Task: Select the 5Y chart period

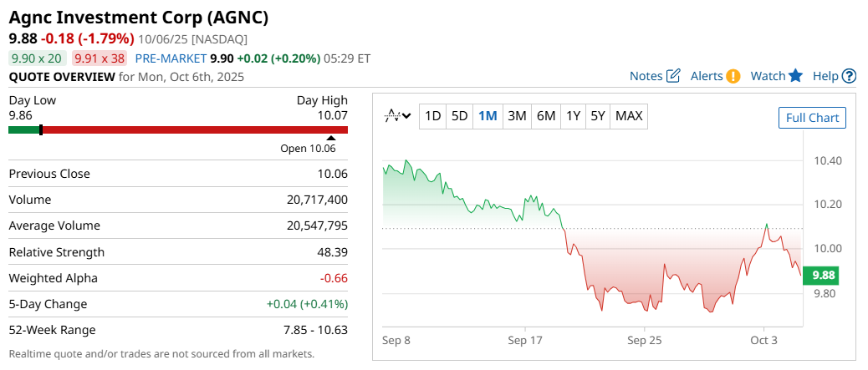Action: [597, 116]
